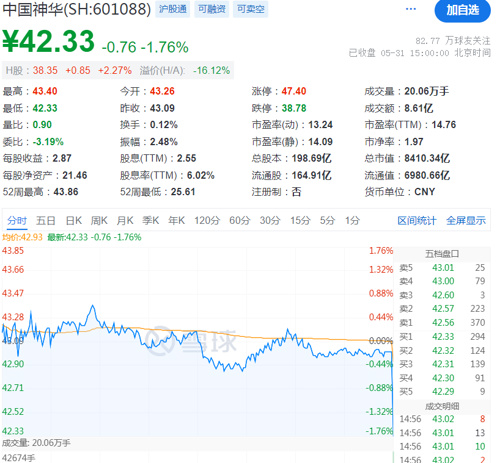Image resolution: width=500 pixels, height=463 pixels.
Task: Click the 加自选 button
Action: (463, 10)
